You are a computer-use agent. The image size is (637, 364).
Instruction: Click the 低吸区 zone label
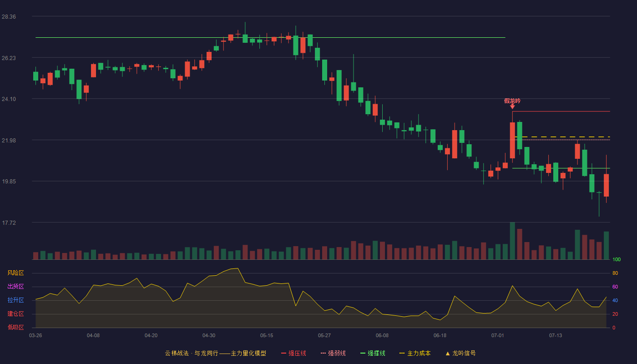coord(15,327)
